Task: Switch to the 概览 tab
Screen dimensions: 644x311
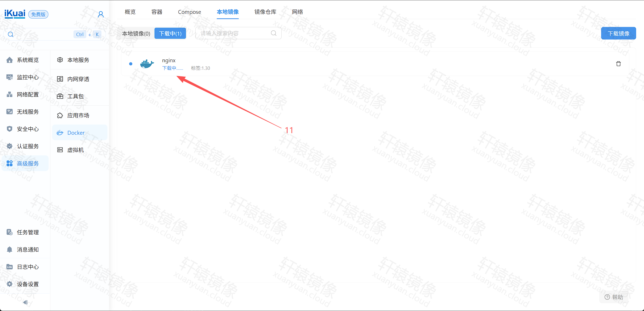Action: tap(130, 12)
